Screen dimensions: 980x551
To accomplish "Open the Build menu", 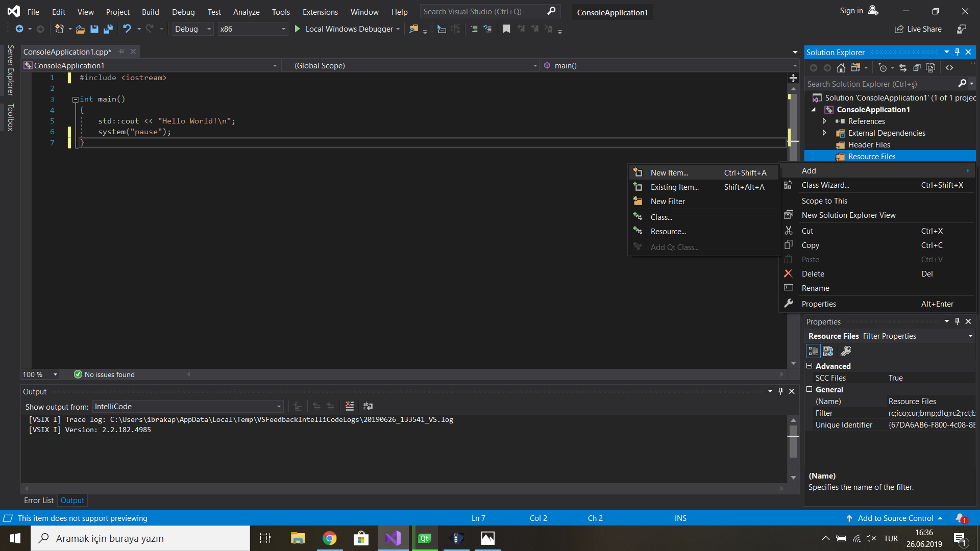I will tap(150, 12).
